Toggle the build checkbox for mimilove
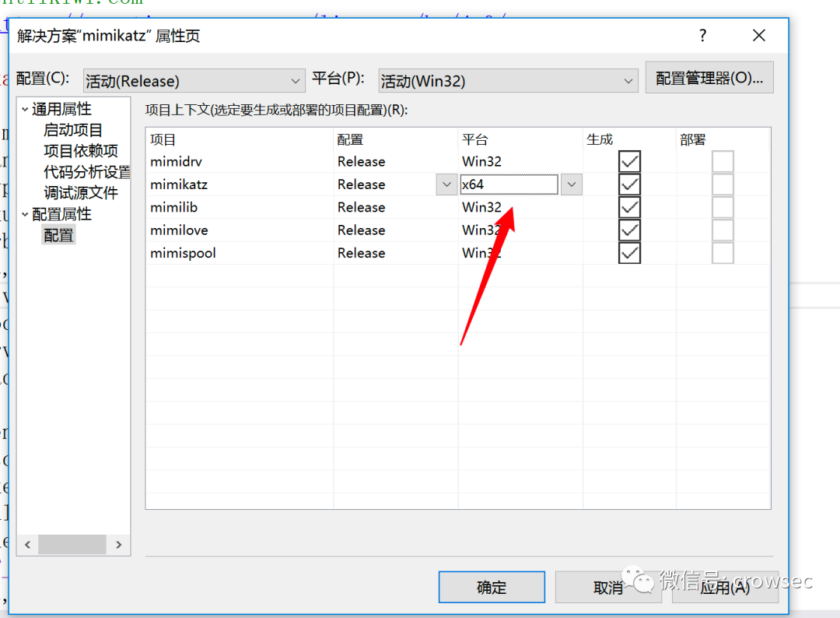This screenshot has height=618, width=840. [x=629, y=230]
